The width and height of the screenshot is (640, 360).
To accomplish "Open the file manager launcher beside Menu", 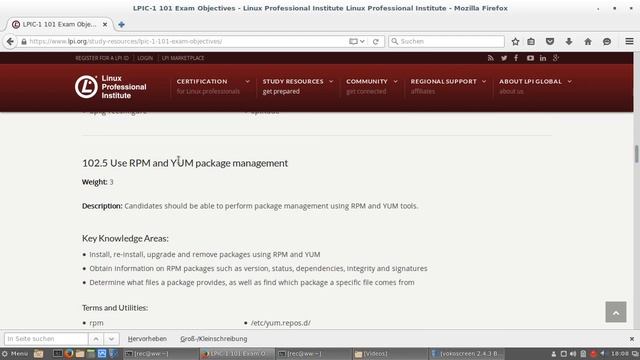I will [x=38, y=353].
